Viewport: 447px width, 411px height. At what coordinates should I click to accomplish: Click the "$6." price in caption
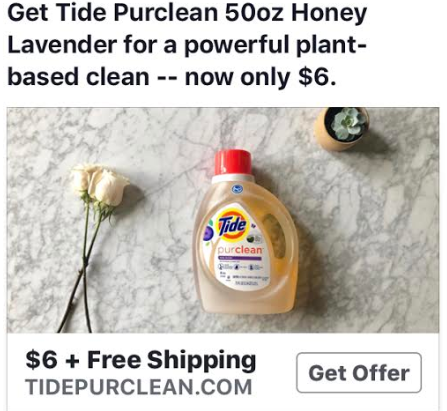click(x=317, y=77)
